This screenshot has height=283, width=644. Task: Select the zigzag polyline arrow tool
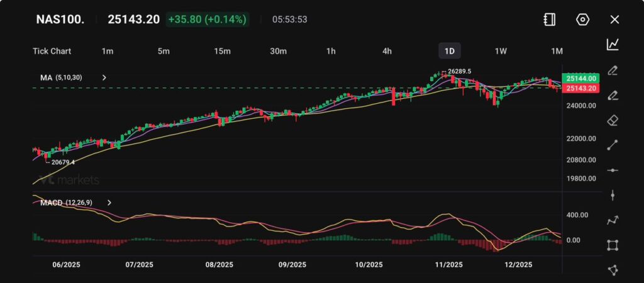pos(613,220)
